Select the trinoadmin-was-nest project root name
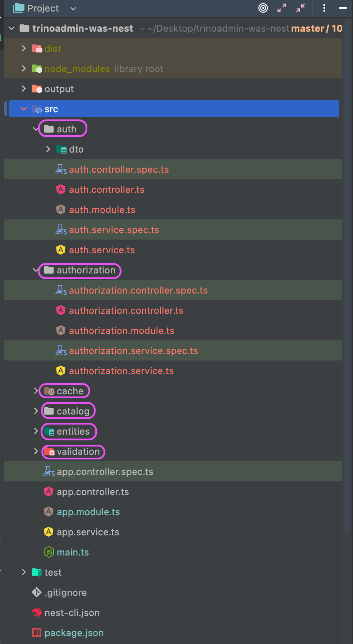 coord(83,28)
